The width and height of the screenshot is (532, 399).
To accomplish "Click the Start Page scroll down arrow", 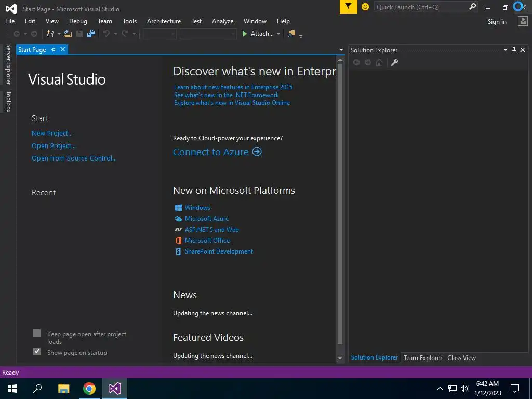I will [340, 358].
